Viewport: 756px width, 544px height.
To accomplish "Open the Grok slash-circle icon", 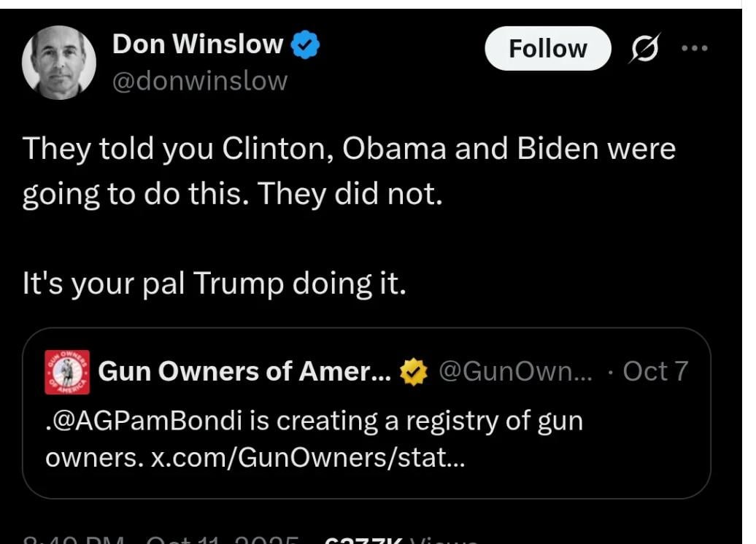I will point(641,49).
